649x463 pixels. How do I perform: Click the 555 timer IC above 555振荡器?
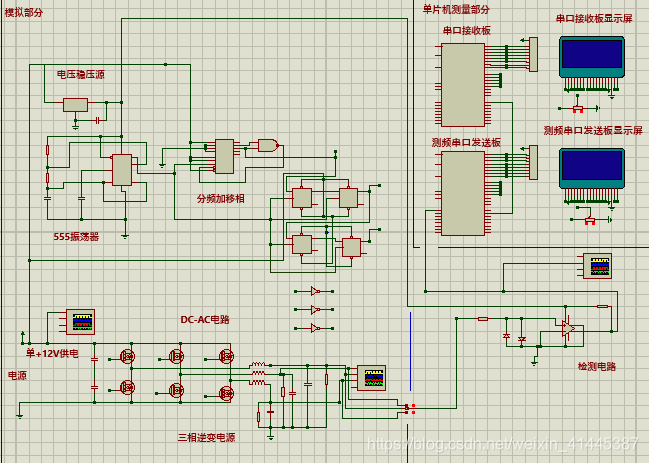(x=122, y=170)
